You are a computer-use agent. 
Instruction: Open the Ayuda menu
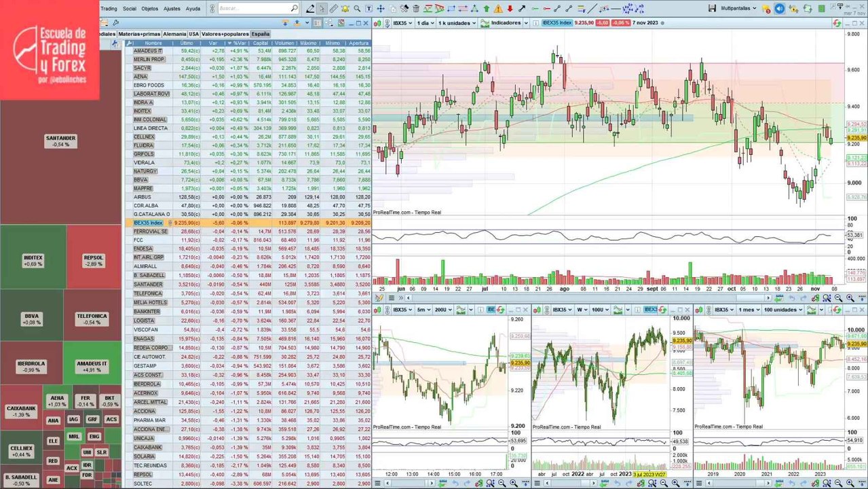(193, 9)
